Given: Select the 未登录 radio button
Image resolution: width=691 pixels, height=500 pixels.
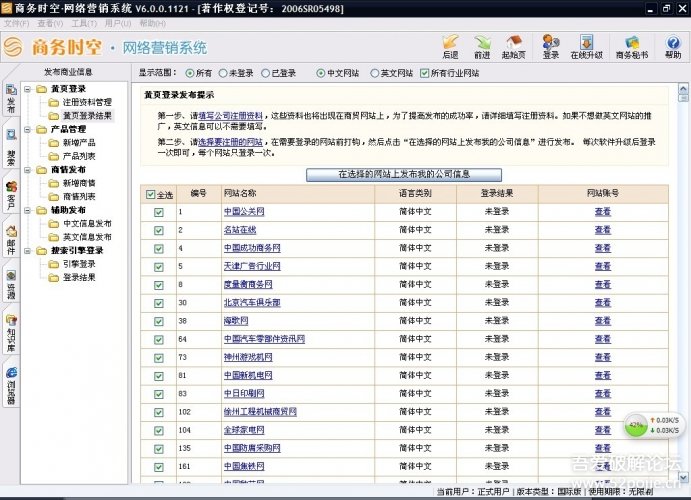Looking at the screenshot, I should coord(223,73).
